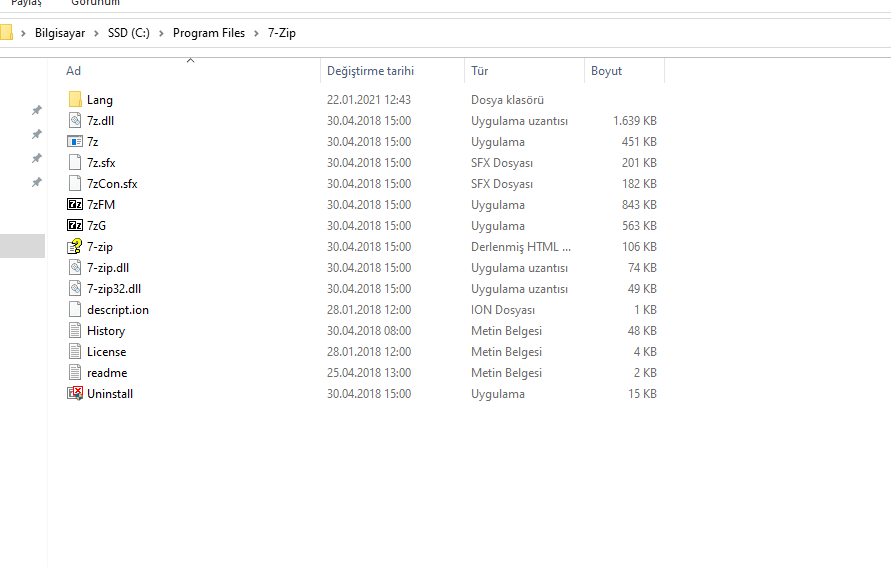Click the 22.01.2021 12:43 date cell
The image size is (891, 567).
(369, 100)
